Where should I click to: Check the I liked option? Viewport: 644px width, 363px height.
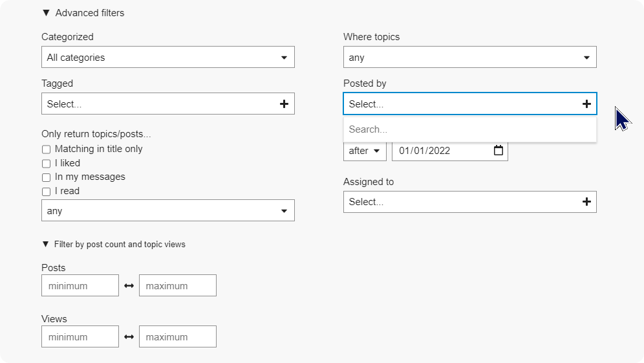tap(46, 164)
